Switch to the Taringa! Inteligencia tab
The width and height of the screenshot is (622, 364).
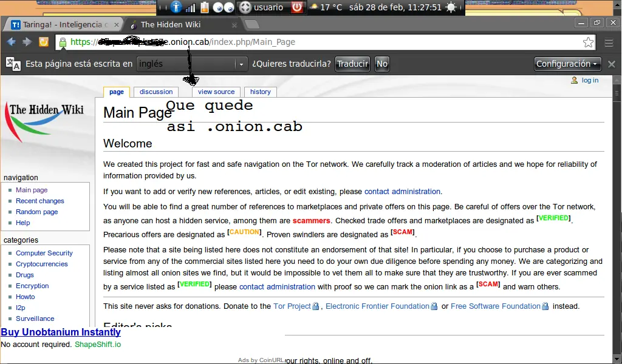click(64, 24)
